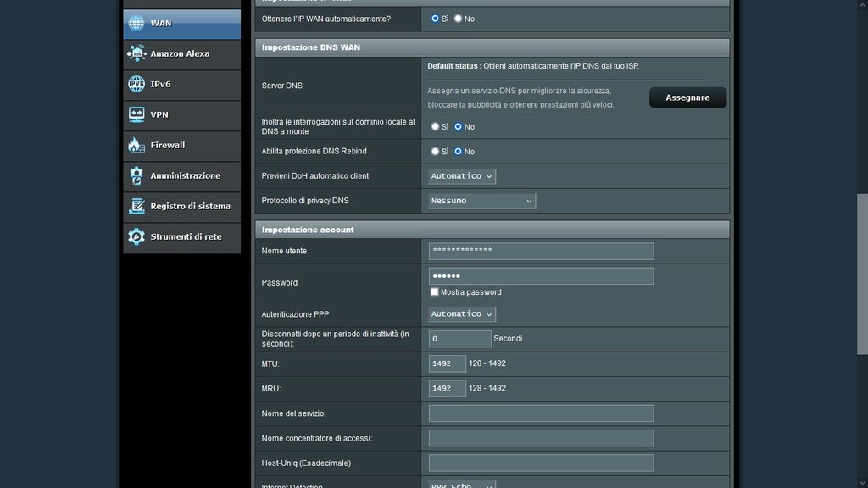Viewport: 868px width, 488px height.
Task: Go to the Firewall menu item
Action: pos(167,145)
